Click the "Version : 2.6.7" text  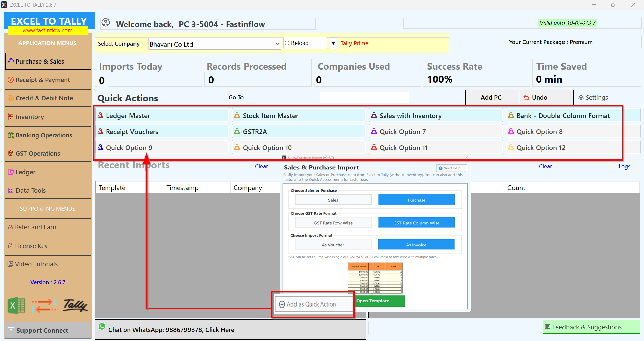tap(48, 282)
